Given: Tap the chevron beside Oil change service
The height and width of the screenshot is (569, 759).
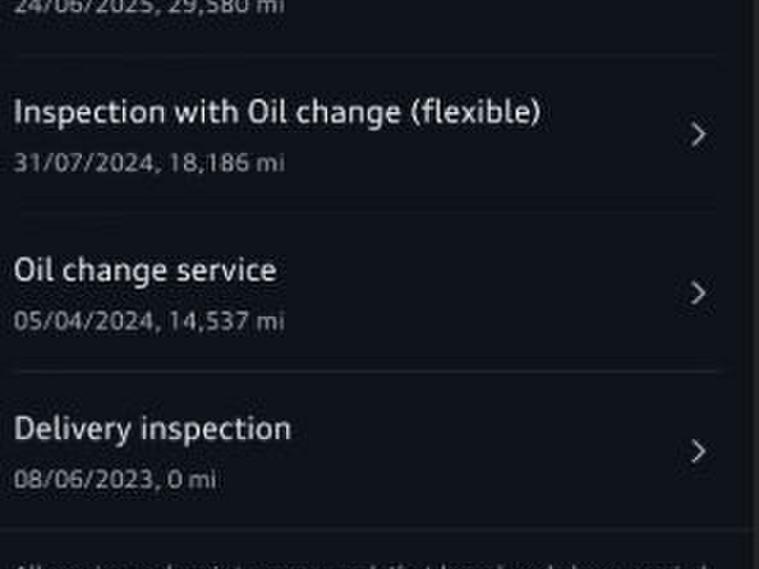Looking at the screenshot, I should click(699, 292).
